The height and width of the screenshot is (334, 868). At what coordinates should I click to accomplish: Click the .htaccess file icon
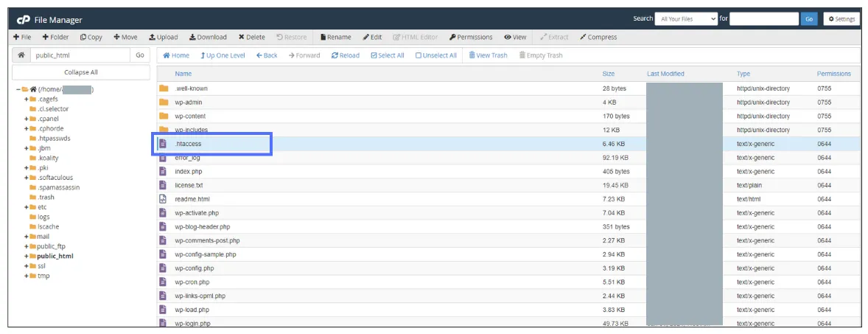click(x=163, y=144)
